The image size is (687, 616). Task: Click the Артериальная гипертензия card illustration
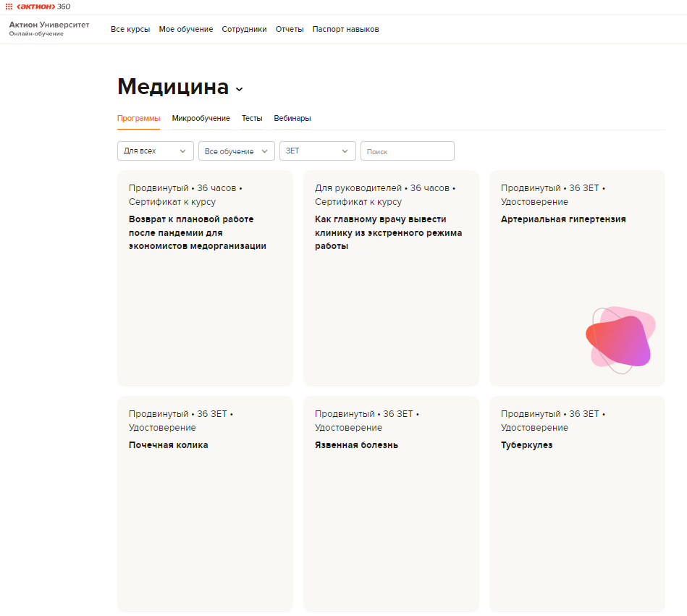[619, 339]
